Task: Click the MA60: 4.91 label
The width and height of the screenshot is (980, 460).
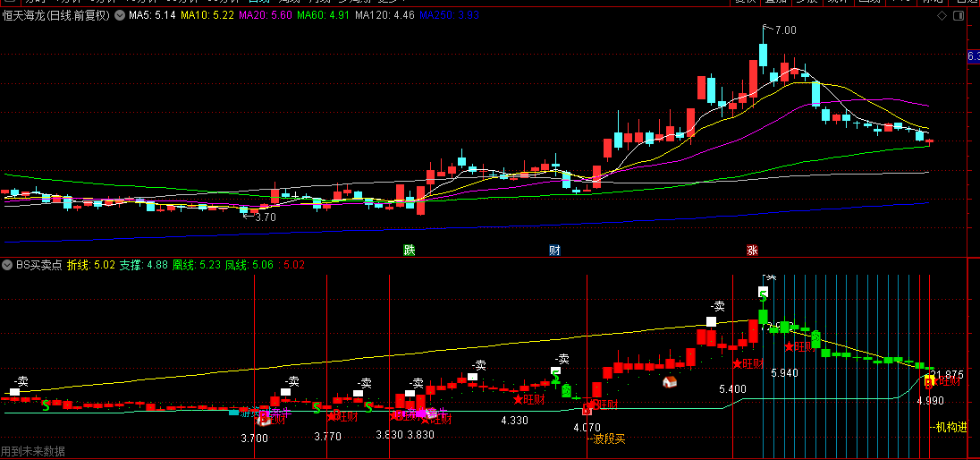Action: (x=323, y=15)
